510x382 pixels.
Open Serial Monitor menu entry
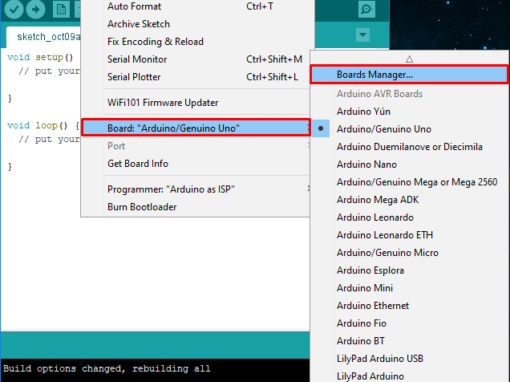tap(195, 59)
